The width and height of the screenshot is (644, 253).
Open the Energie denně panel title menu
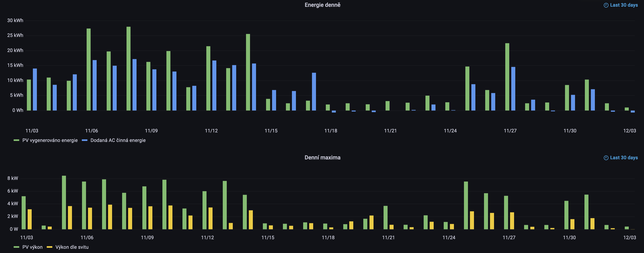point(322,5)
